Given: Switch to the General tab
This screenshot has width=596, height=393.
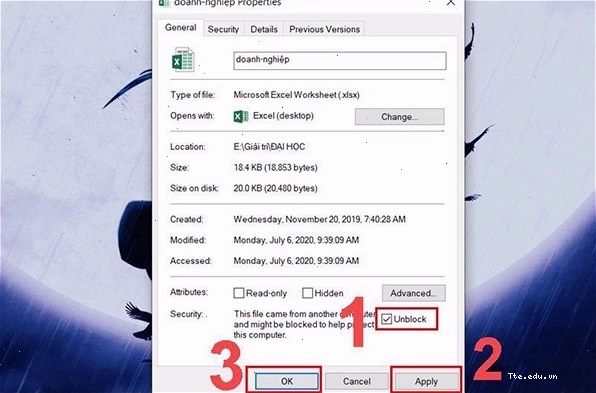Looking at the screenshot, I should tap(181, 28).
